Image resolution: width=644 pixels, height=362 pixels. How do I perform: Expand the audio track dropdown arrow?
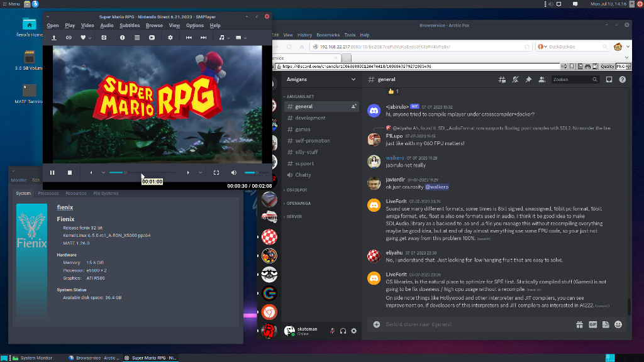pos(228,38)
